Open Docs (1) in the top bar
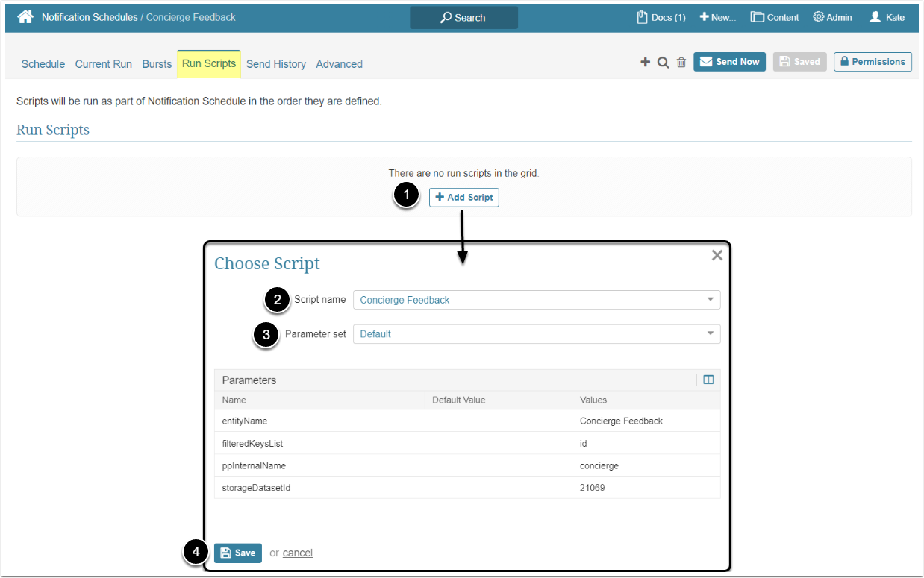924x578 pixels. click(661, 17)
